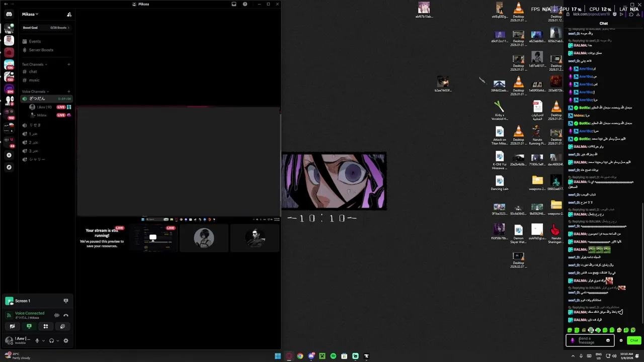
Task: Toggle noise suppression waveform icon
Action: coord(57,315)
